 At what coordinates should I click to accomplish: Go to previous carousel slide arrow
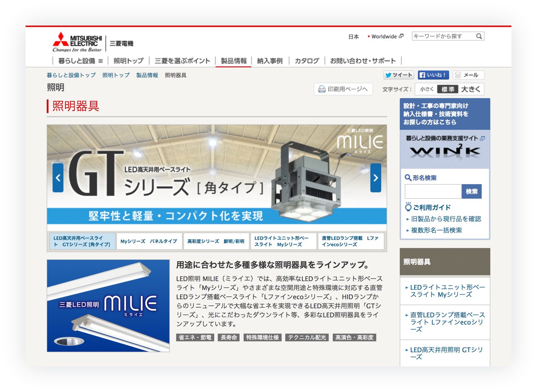coord(58,178)
